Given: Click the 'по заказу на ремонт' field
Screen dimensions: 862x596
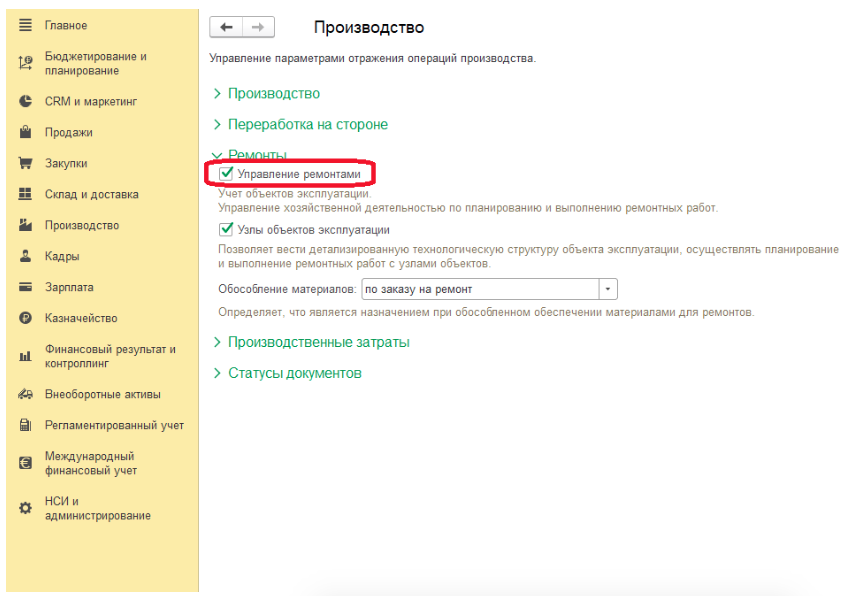Looking at the screenshot, I should 480,289.
